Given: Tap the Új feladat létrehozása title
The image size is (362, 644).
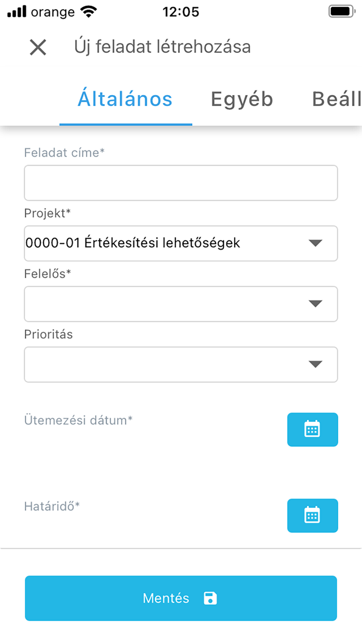Looking at the screenshot, I should pos(161,47).
